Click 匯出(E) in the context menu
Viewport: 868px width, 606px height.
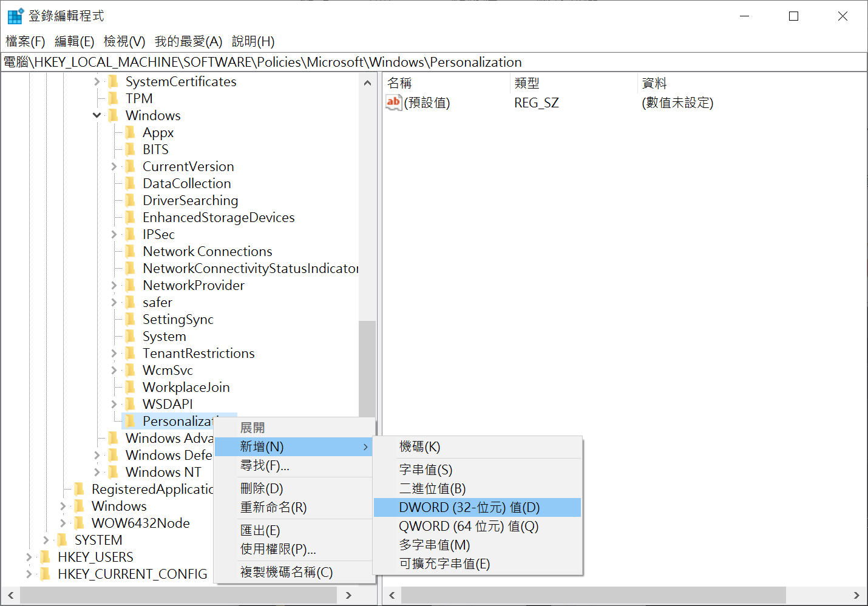294,531
